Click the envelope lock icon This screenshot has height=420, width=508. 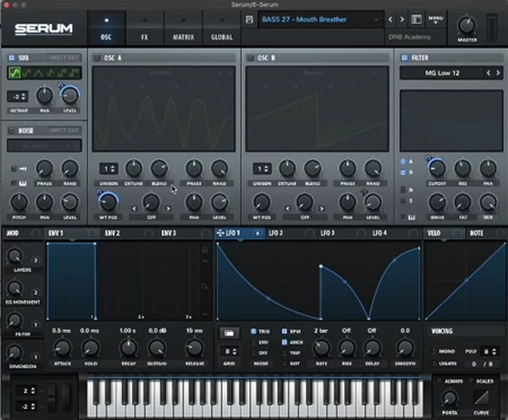coord(205,249)
